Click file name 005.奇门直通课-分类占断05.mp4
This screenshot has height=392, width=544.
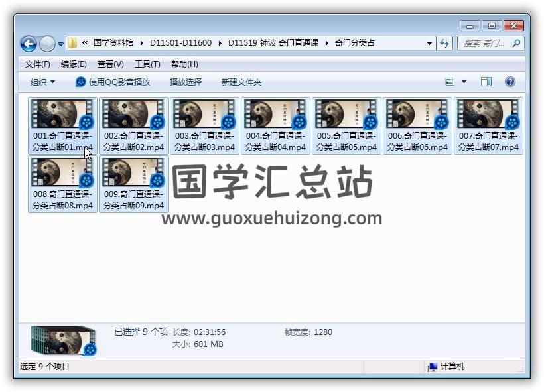346,141
